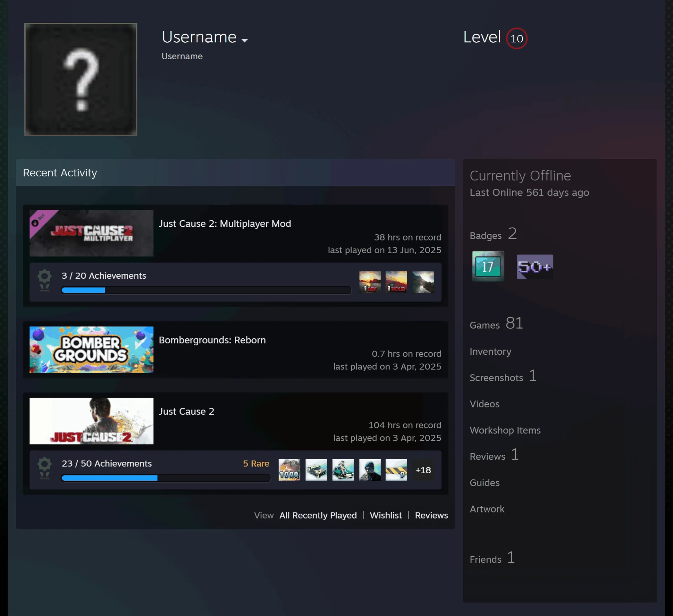Click the '5 Rare' achievements label
This screenshot has height=616, width=673.
[256, 463]
